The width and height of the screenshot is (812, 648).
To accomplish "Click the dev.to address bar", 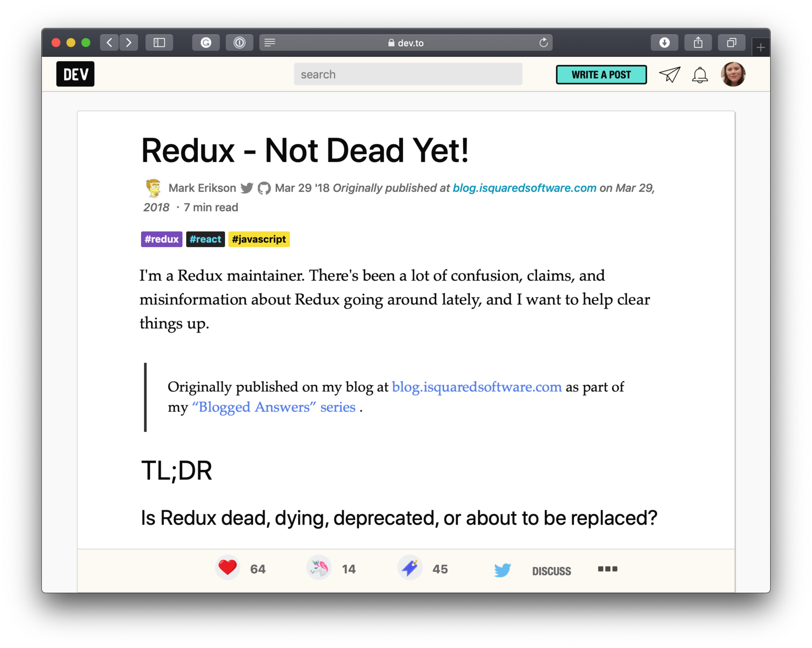I will click(406, 43).
